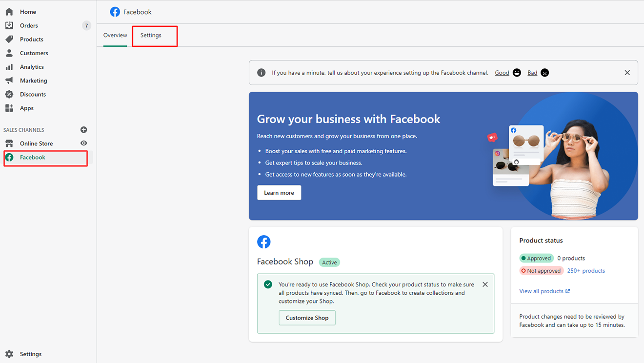Click the Apps grid icon

click(x=9, y=108)
